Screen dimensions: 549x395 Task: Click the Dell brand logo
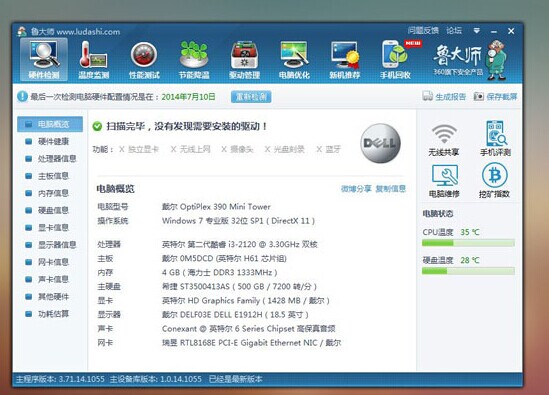click(x=380, y=143)
